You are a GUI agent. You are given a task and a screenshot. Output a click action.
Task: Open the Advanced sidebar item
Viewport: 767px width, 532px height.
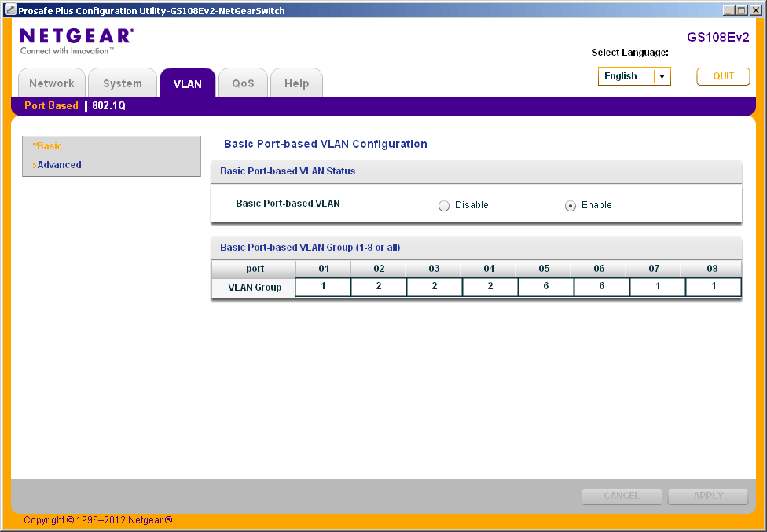[59, 165]
